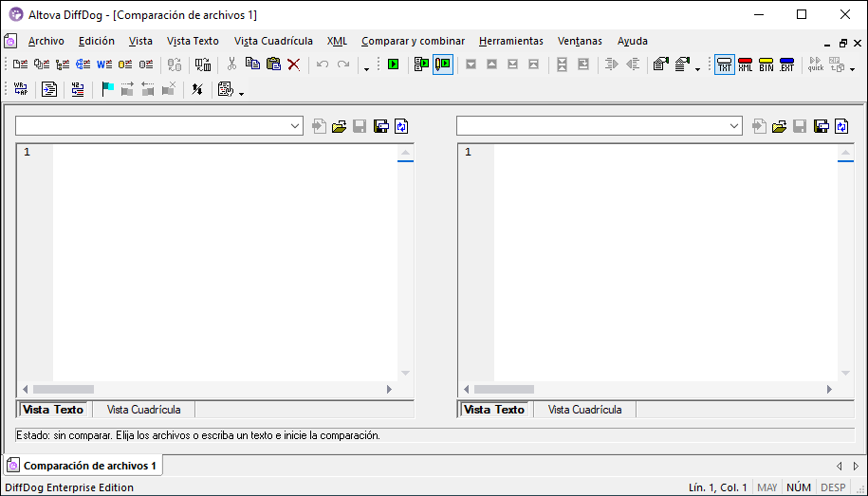Expand the dropdown arrow after undo/redo
868x496 pixels.
366,68
